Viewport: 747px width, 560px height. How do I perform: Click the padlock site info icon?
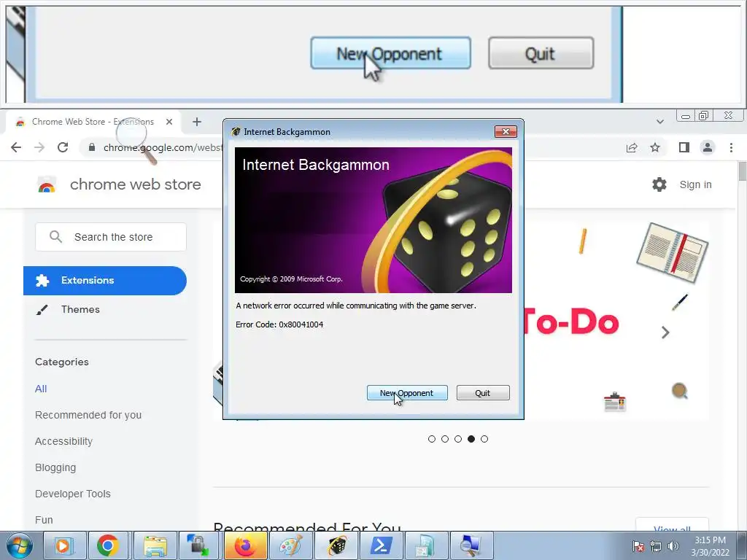click(91, 147)
